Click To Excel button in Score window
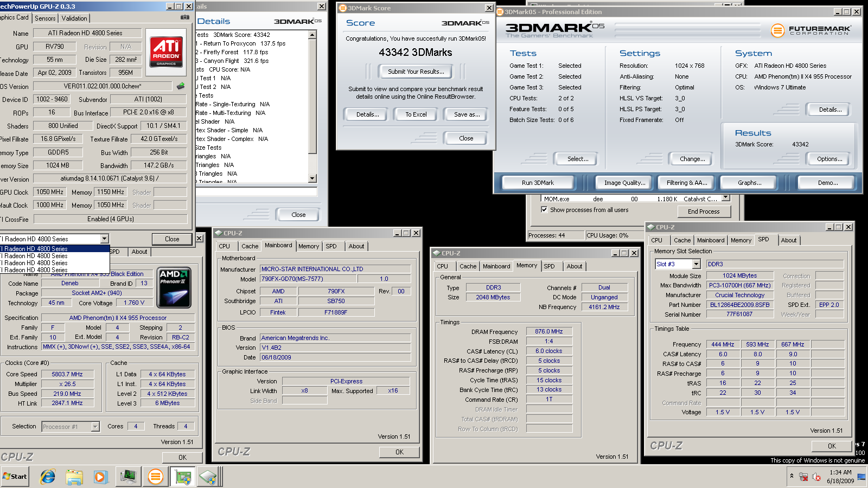 416,114
